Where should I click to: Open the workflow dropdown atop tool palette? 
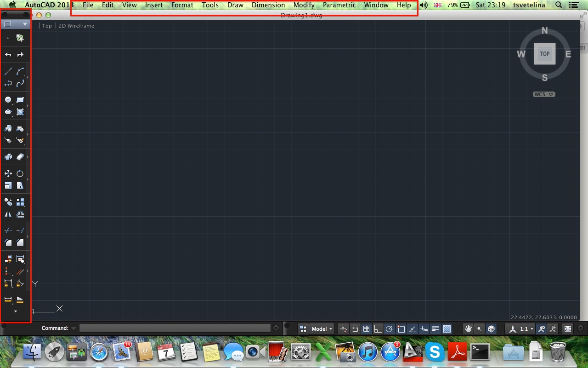pyautogui.click(x=15, y=24)
